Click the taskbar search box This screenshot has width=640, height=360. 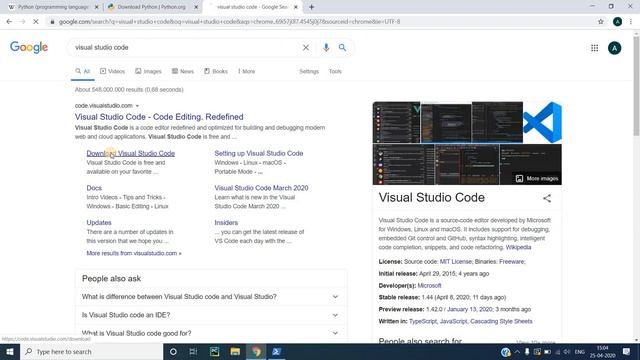[91, 351]
